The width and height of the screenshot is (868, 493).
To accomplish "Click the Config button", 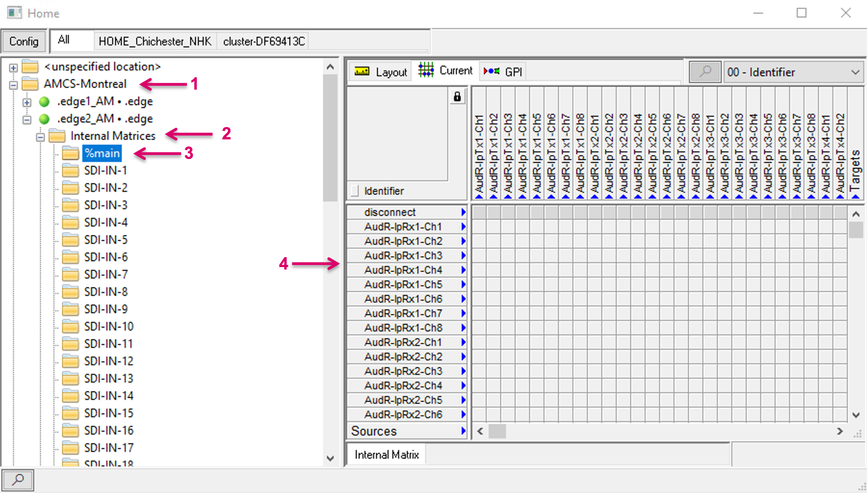I will click(x=24, y=41).
